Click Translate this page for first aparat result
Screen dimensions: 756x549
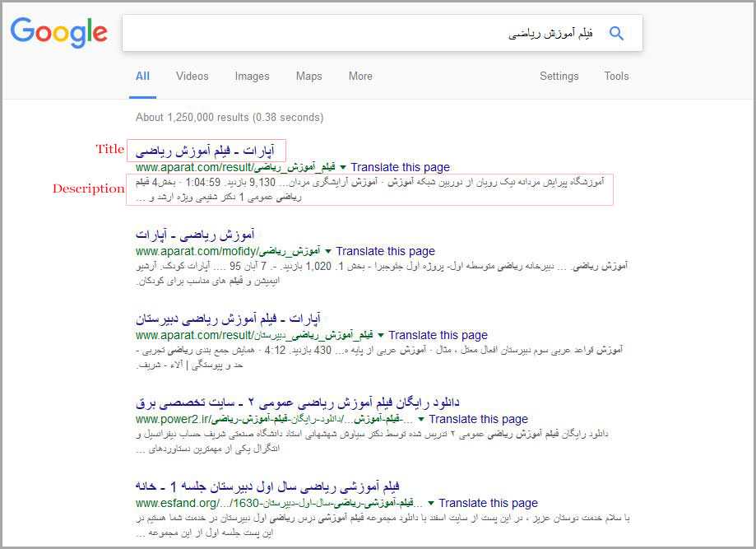[400, 167]
